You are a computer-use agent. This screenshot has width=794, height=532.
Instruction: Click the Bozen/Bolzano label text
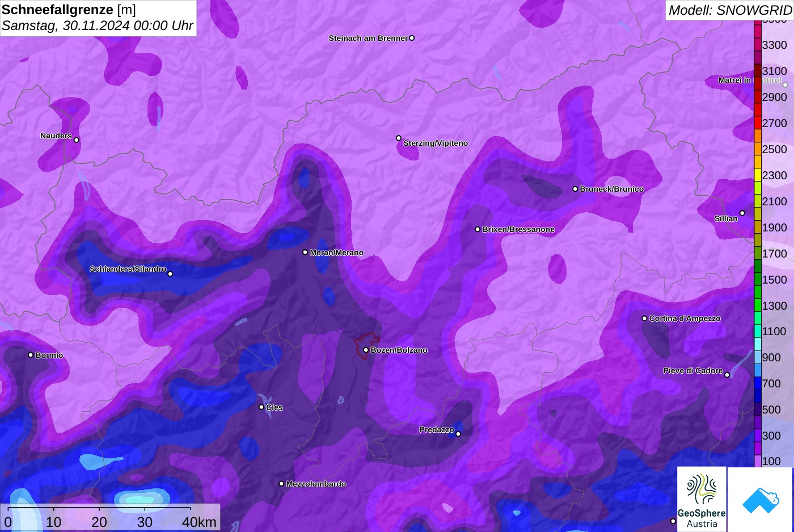pyautogui.click(x=399, y=350)
